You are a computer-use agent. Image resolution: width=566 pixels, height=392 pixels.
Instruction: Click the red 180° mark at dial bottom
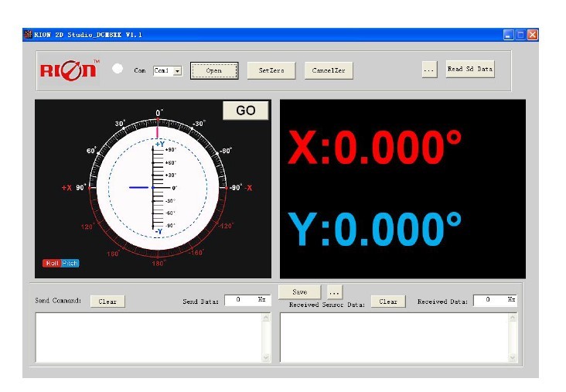point(159,263)
